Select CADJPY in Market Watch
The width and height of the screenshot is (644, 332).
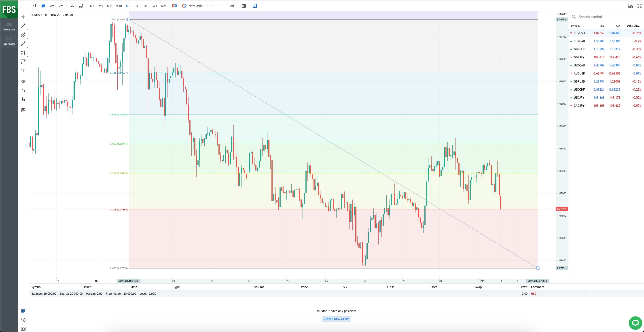coord(606,106)
